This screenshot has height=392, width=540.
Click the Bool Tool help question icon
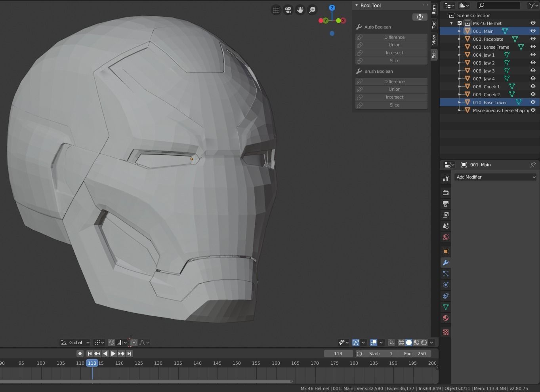tap(420, 17)
